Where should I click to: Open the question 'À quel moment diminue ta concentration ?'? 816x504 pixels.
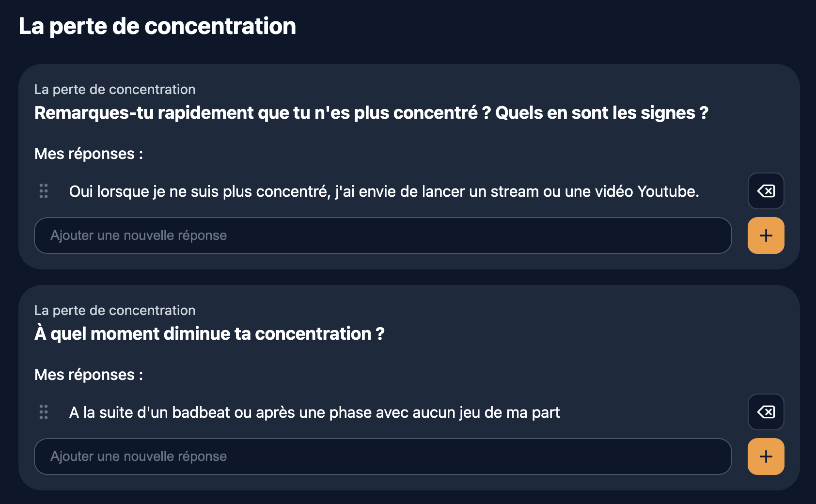click(x=209, y=333)
